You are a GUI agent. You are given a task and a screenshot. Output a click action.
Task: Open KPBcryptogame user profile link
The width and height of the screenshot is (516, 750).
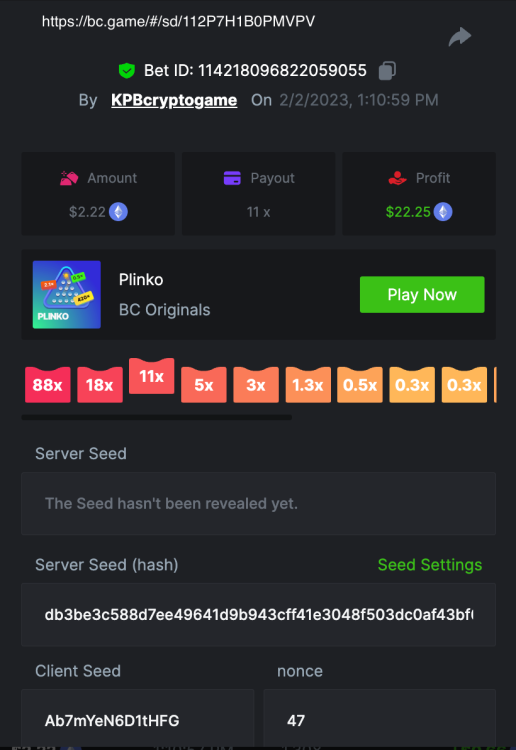point(174,100)
